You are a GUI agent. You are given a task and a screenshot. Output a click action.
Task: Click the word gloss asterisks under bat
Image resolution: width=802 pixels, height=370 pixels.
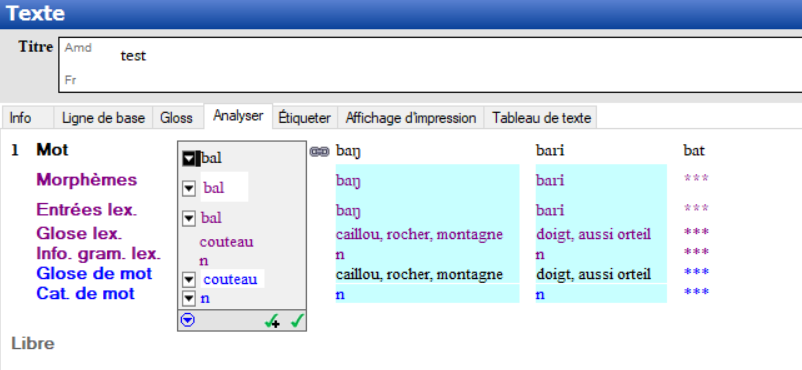coord(696,272)
